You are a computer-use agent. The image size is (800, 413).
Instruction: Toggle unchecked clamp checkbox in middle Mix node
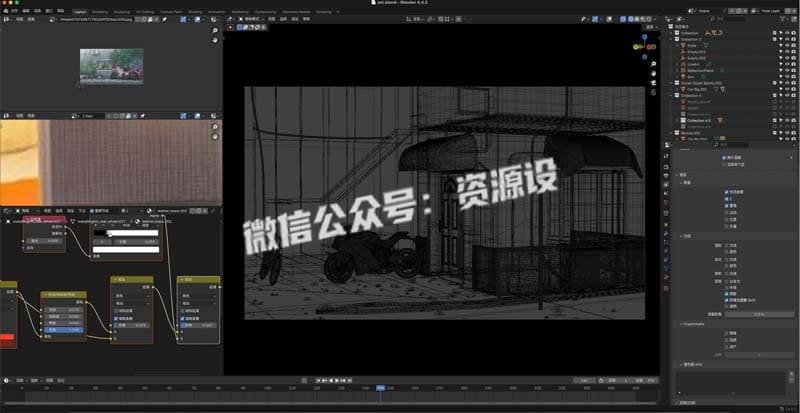pos(116,310)
